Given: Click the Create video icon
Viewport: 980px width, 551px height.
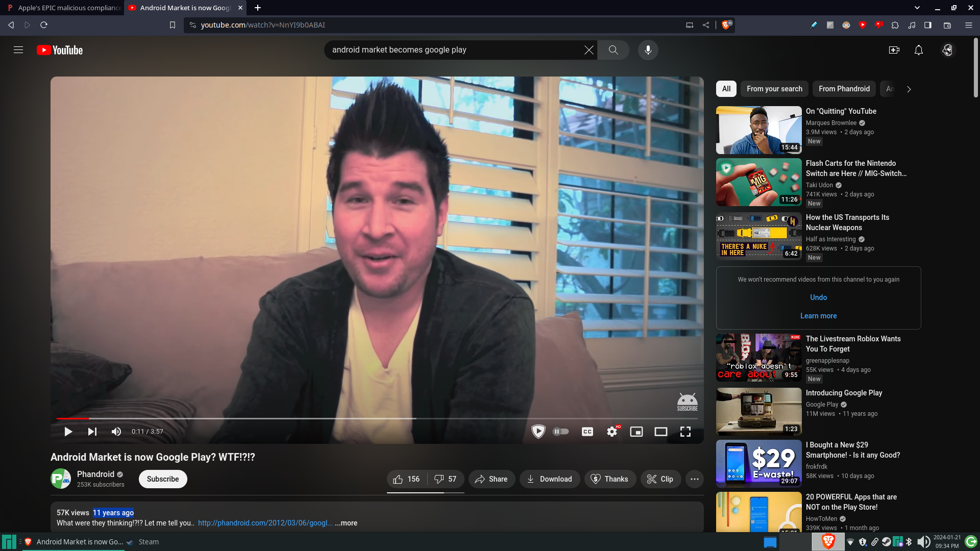Looking at the screenshot, I should coord(894,50).
